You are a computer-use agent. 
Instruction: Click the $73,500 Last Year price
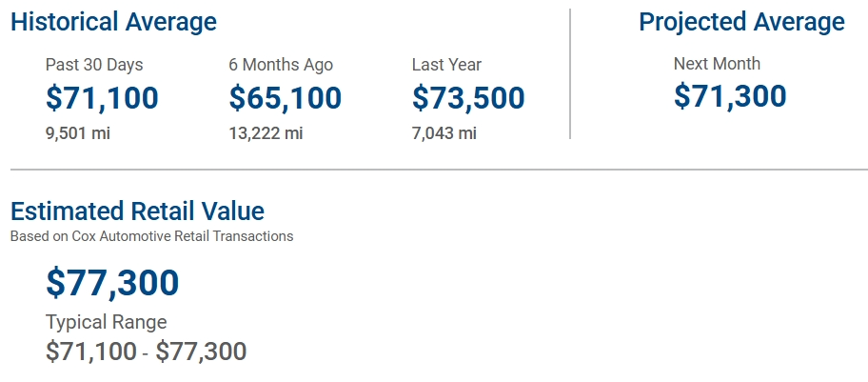468,98
